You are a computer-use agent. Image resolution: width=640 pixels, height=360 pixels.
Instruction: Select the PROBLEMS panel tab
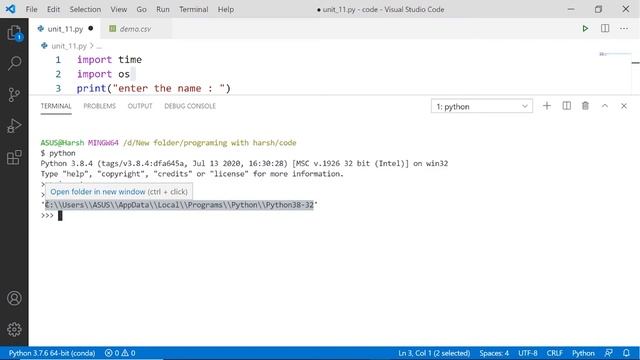click(100, 106)
